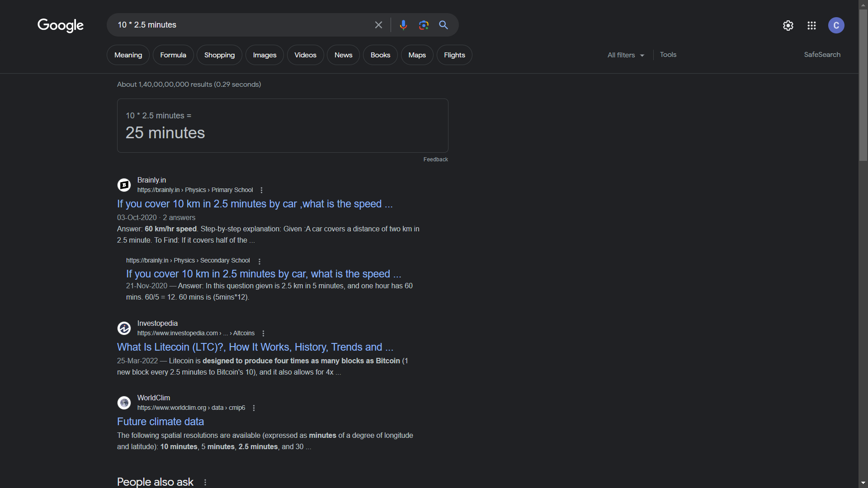
Task: Open the account profile avatar
Action: [x=836, y=25]
